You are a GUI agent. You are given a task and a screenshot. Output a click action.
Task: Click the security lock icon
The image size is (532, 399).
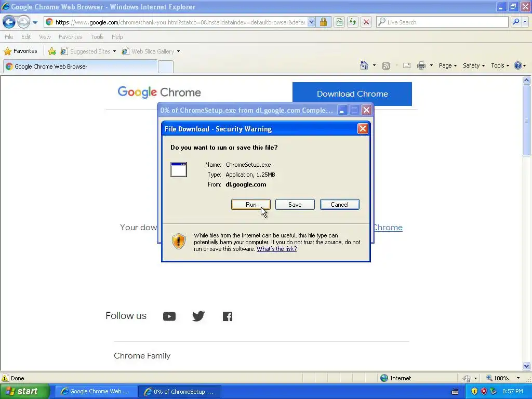click(323, 22)
